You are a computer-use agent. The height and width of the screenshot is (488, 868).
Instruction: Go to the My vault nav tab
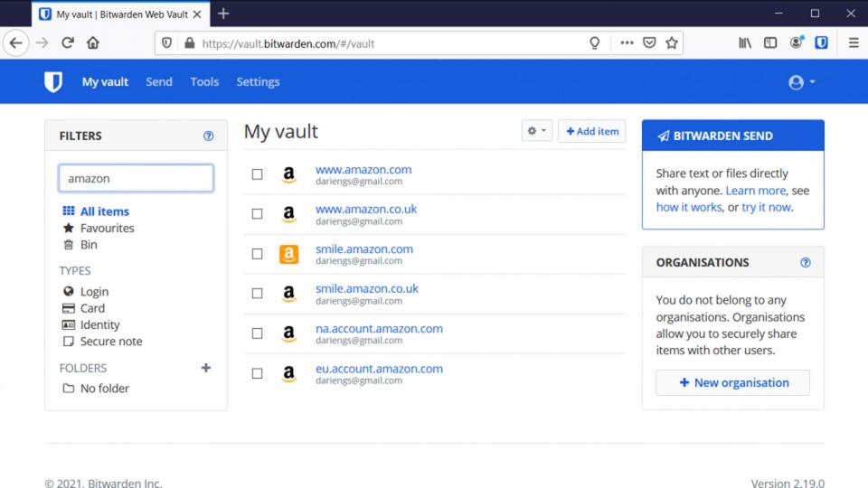click(x=105, y=82)
